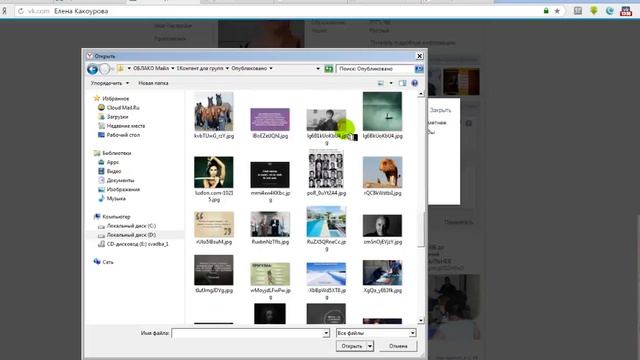640x360 pixels.
Task: Click the 1Контент для групп breadcrumb
Action: tap(200, 69)
